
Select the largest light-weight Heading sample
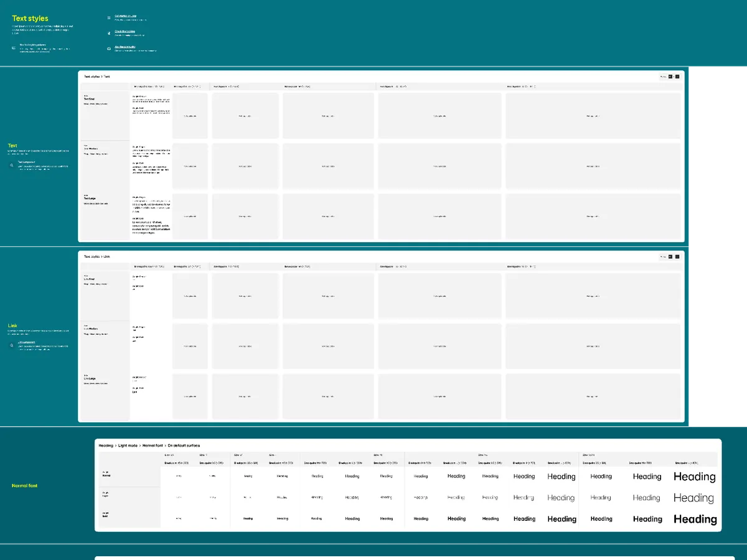click(693, 498)
